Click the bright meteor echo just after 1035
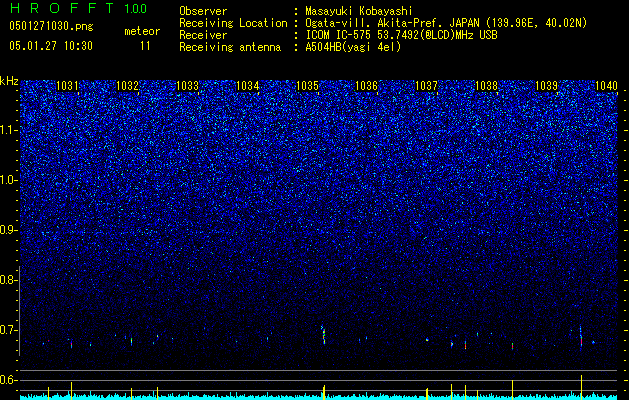 click(x=323, y=335)
